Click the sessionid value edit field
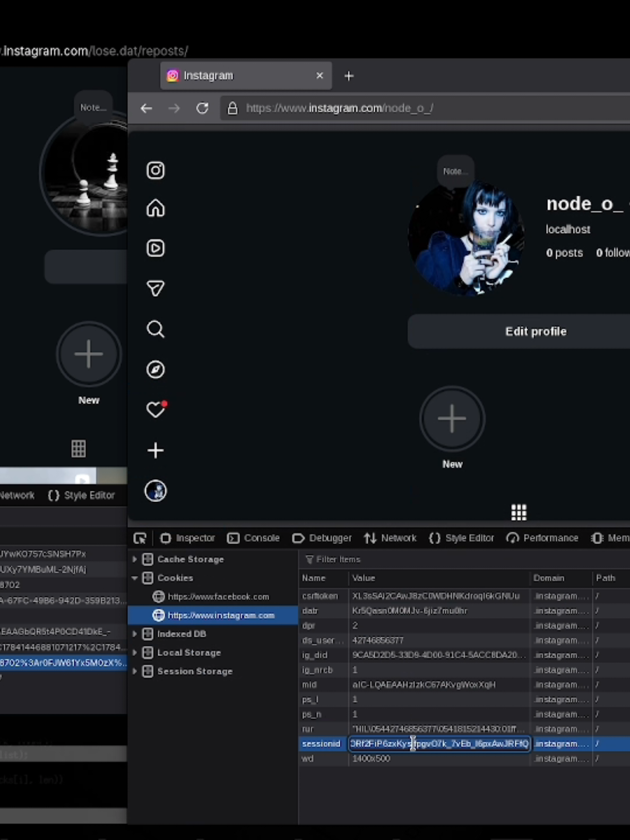Image resolution: width=630 pixels, height=840 pixels. coord(439,744)
